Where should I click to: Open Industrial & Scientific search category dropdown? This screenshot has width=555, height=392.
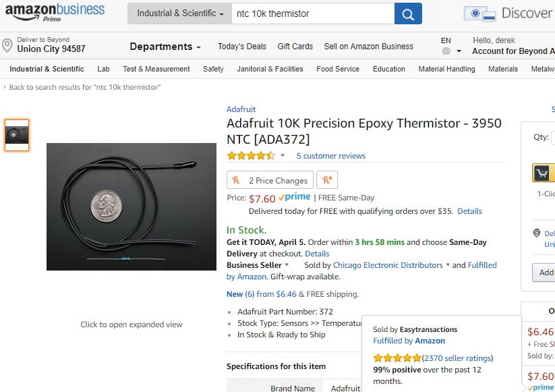click(180, 13)
